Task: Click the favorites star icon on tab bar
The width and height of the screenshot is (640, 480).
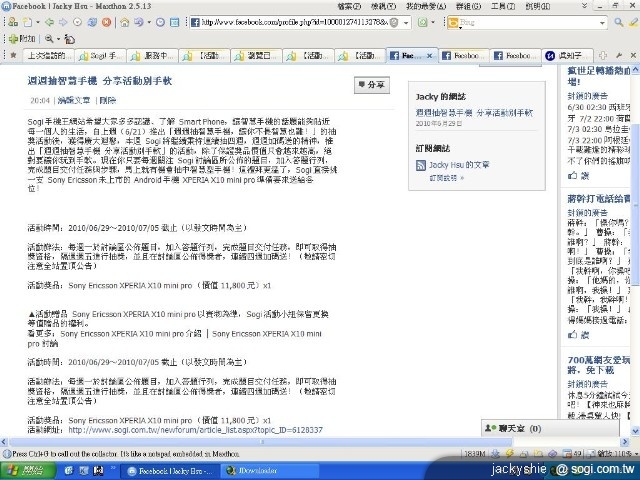Action: [13, 55]
